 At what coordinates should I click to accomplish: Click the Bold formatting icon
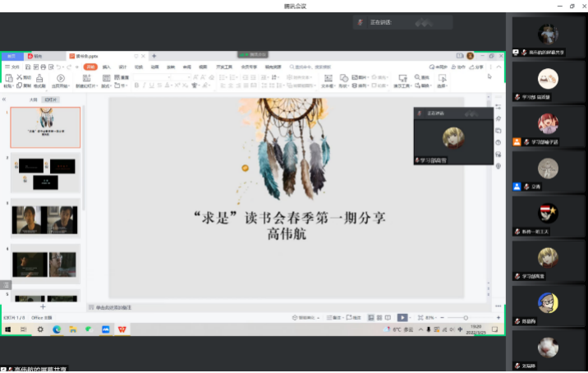click(136, 85)
